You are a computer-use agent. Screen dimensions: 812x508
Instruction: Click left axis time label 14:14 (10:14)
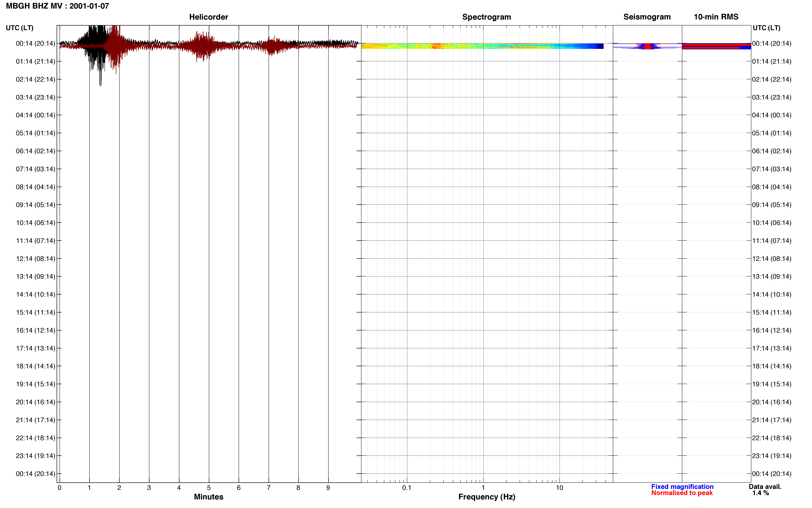point(35,294)
